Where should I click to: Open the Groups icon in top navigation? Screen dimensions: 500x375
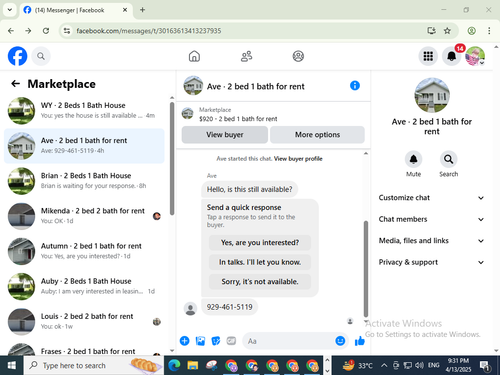tap(298, 56)
